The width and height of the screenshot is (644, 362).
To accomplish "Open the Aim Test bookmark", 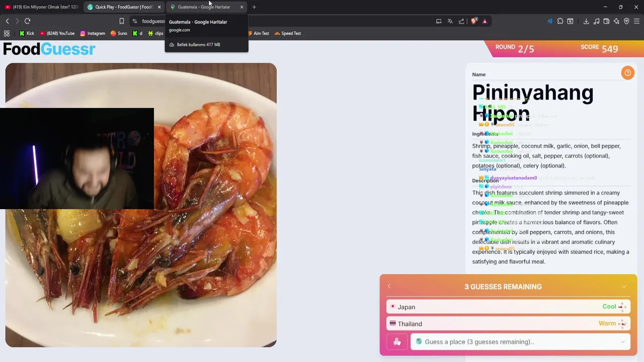I will tap(258, 34).
